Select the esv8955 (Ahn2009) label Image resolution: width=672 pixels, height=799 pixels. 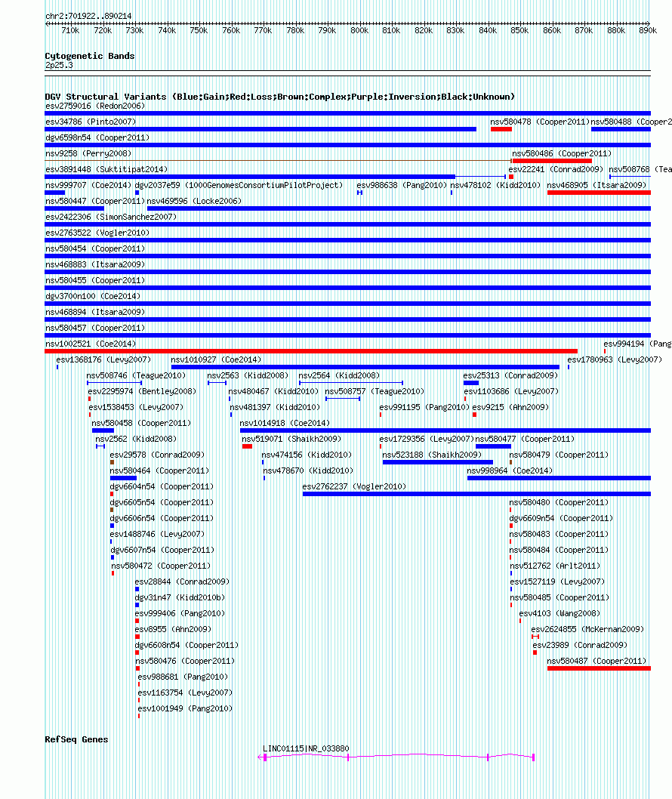[x=173, y=628]
